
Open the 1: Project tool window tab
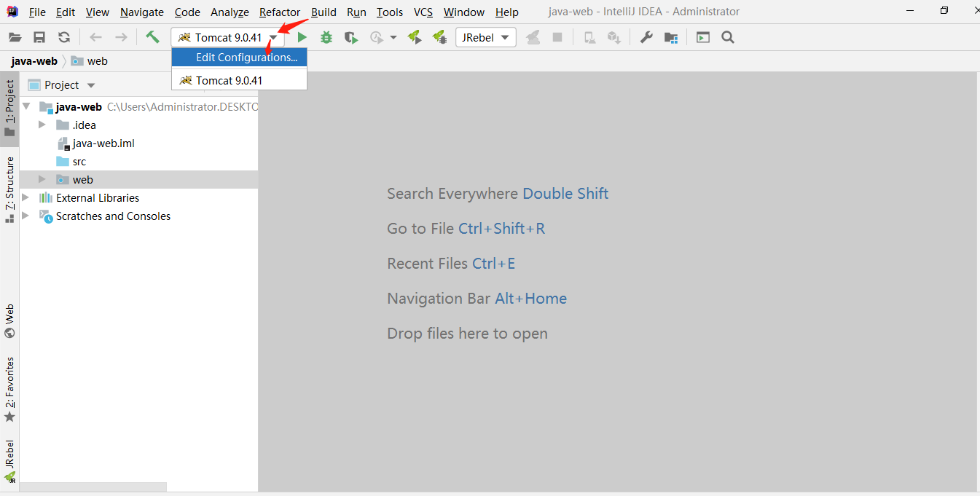tap(9, 109)
